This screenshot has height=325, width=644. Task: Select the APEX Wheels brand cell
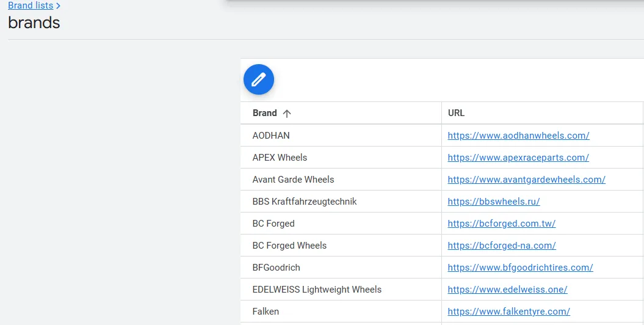point(341,158)
